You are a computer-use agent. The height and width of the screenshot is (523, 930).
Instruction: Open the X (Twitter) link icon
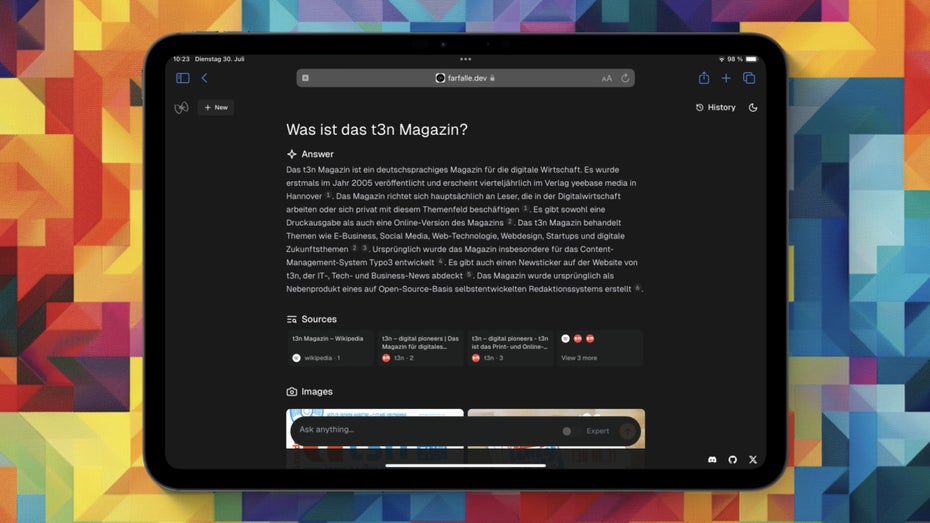(x=753, y=459)
